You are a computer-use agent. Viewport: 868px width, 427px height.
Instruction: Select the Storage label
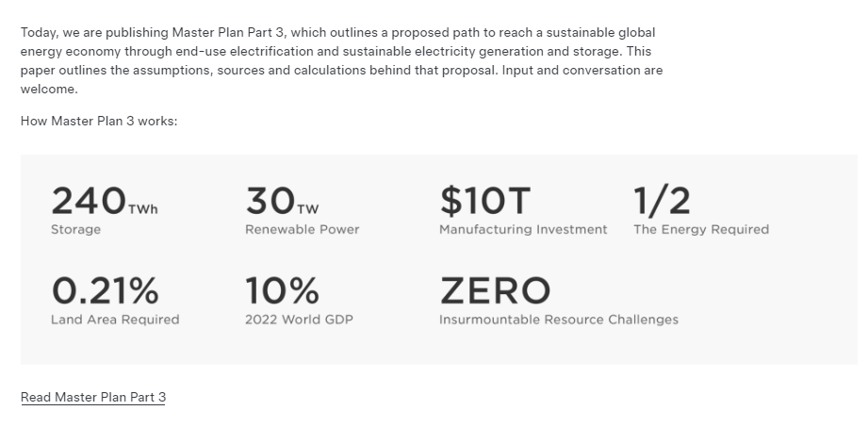pos(75,229)
